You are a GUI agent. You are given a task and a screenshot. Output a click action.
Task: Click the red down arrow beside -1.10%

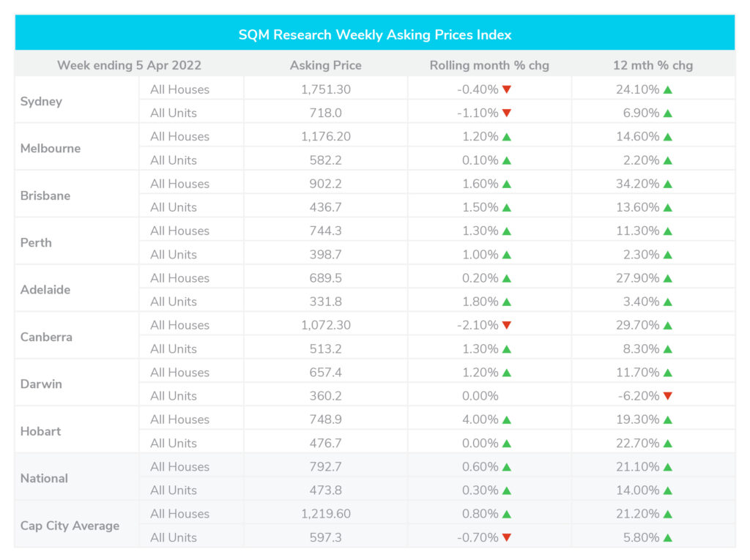[x=507, y=113]
